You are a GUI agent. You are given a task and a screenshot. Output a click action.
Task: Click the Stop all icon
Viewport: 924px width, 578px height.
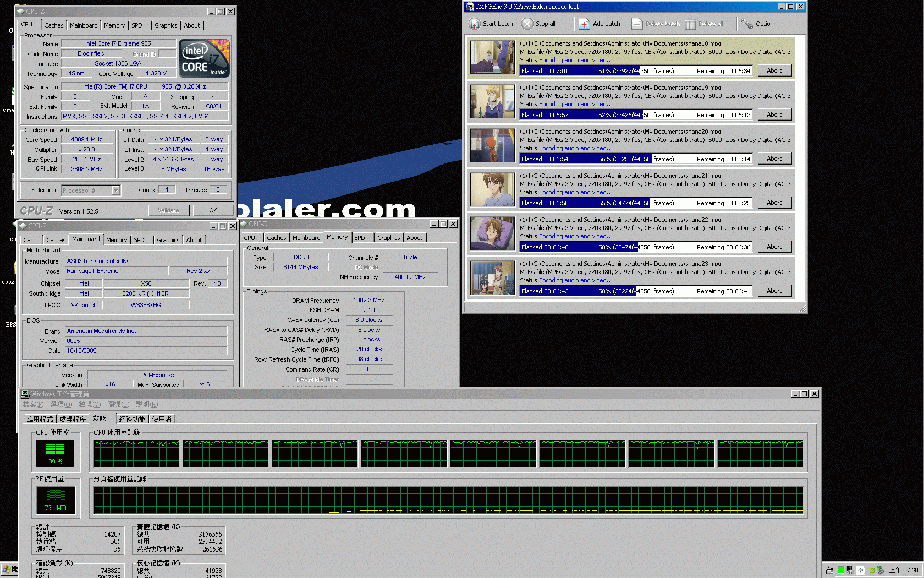tap(527, 24)
